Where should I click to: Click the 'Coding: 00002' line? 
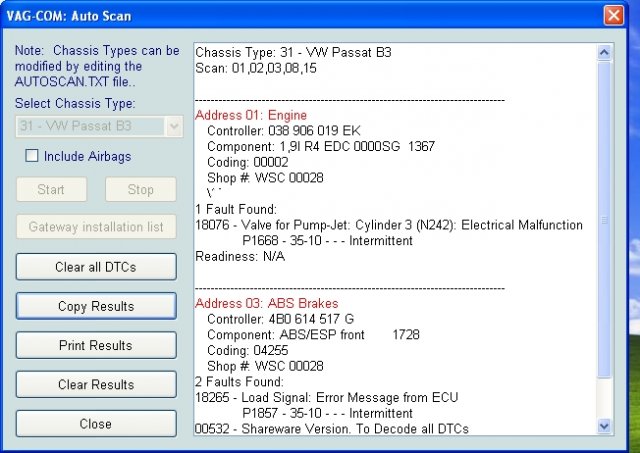tap(248, 162)
